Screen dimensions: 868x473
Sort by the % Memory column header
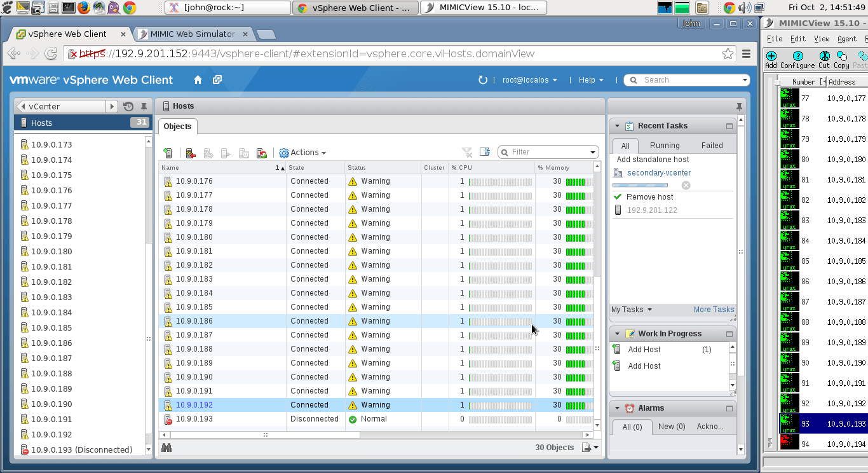click(564, 168)
